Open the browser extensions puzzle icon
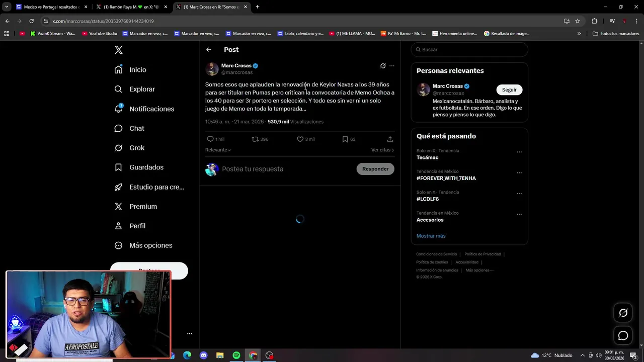The height and width of the screenshot is (362, 644). (x=595, y=21)
